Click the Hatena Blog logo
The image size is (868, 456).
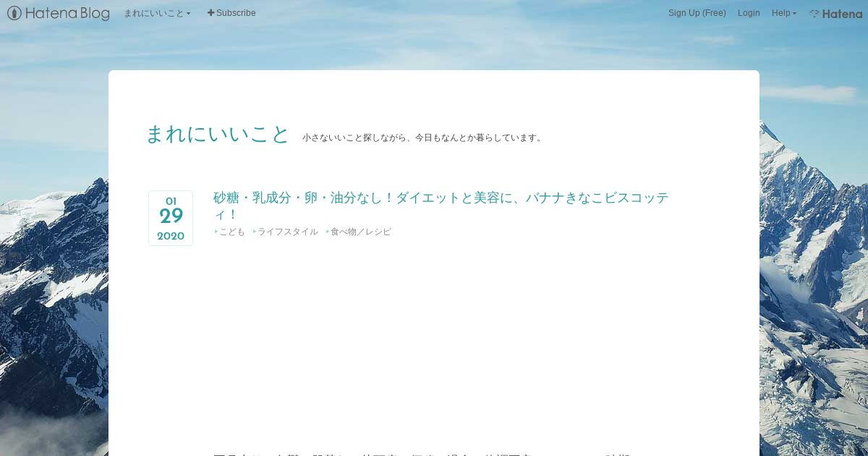coord(58,13)
